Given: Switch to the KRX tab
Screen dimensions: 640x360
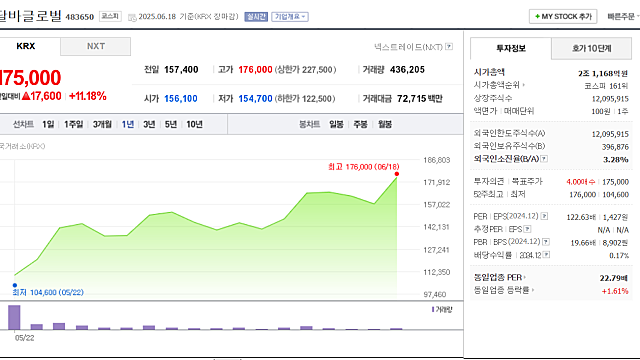Looking at the screenshot, I should pos(26,46).
